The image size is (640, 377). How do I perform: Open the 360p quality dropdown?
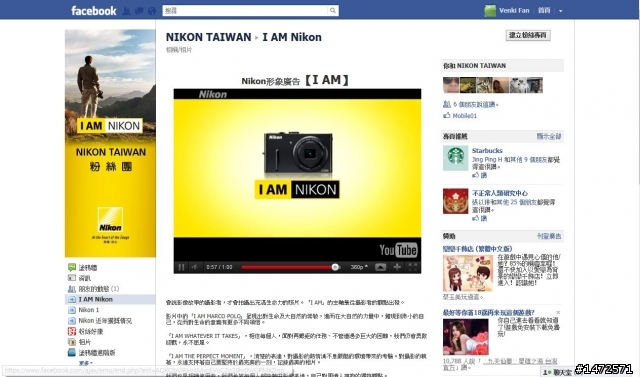(359, 267)
